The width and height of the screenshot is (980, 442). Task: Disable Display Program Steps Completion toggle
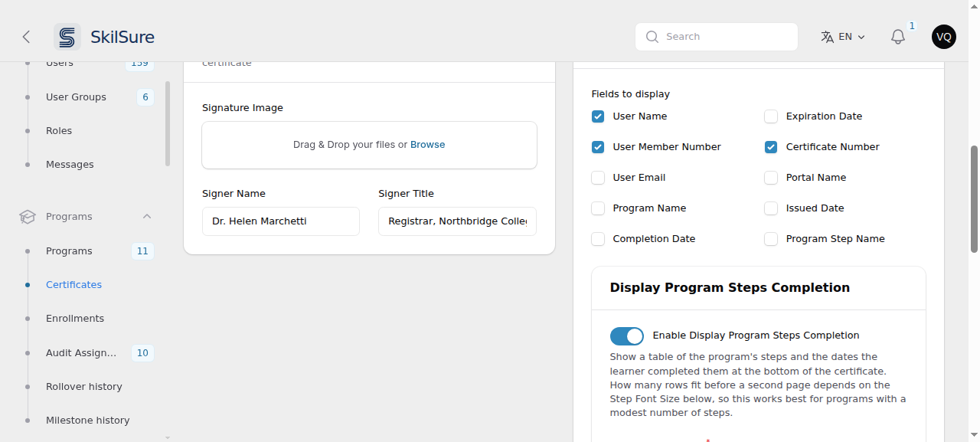(x=627, y=336)
